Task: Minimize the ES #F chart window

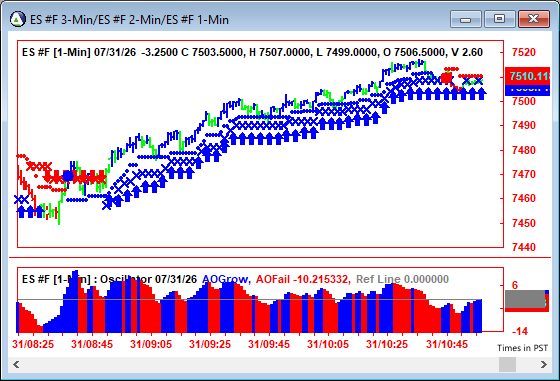Action: [x=466, y=19]
